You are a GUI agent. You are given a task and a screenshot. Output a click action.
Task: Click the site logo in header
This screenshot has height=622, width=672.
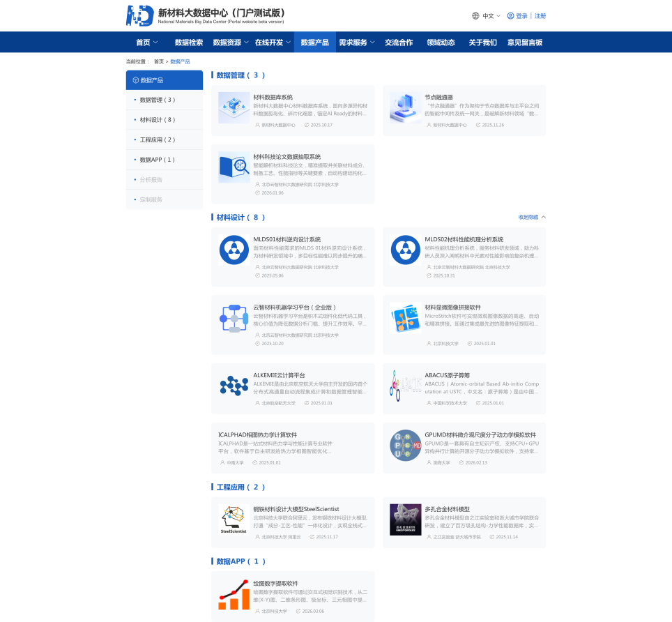[140, 15]
